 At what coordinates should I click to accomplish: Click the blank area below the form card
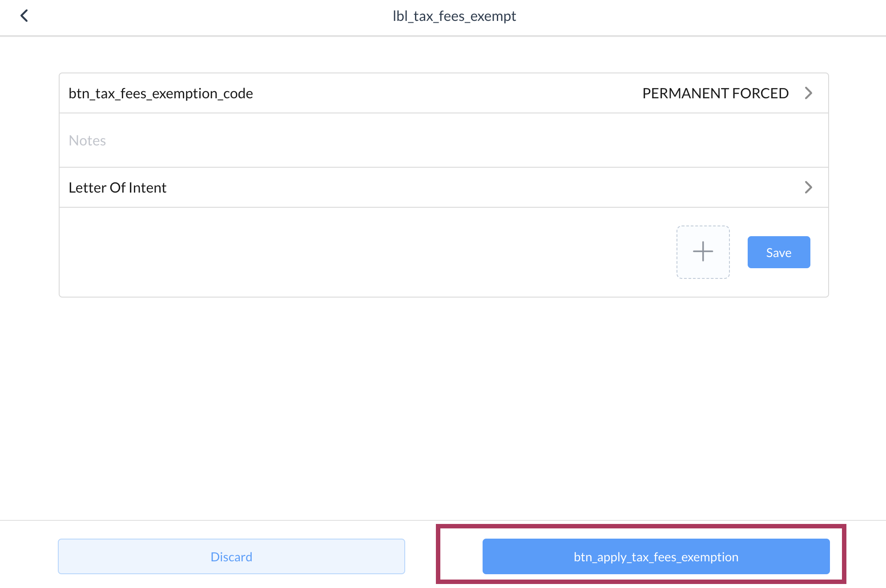[x=443, y=400]
